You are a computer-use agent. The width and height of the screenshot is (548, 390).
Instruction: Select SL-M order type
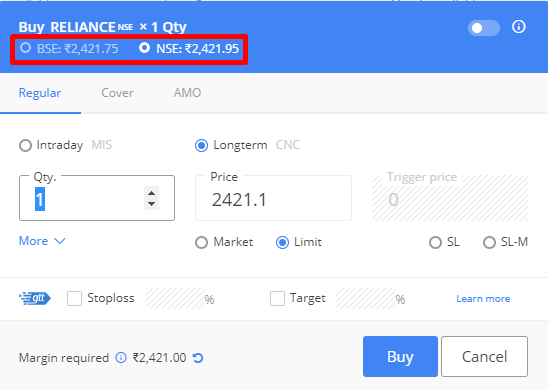click(x=489, y=243)
